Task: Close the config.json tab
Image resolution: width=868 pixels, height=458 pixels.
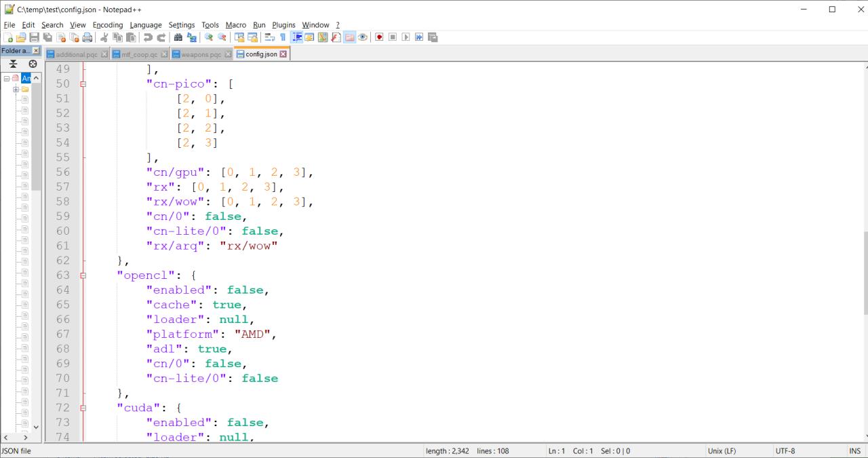Action: click(x=283, y=54)
